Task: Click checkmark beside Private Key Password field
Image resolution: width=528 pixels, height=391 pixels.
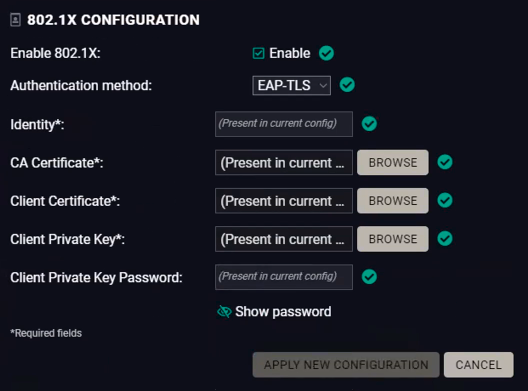Action: click(x=369, y=277)
